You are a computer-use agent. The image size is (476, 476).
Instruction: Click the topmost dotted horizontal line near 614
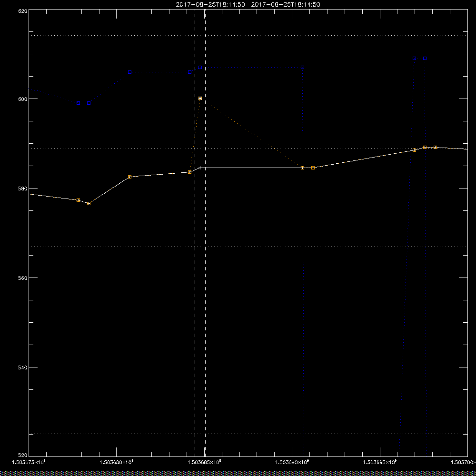coord(248,36)
